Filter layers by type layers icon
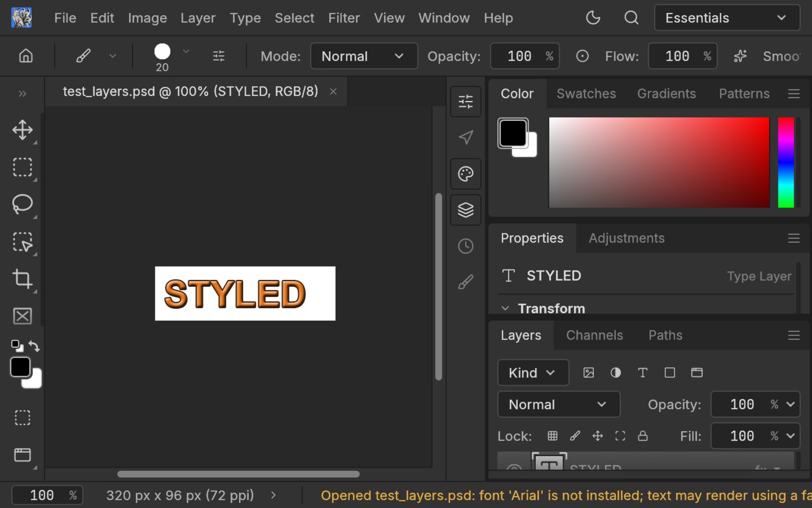 click(643, 373)
